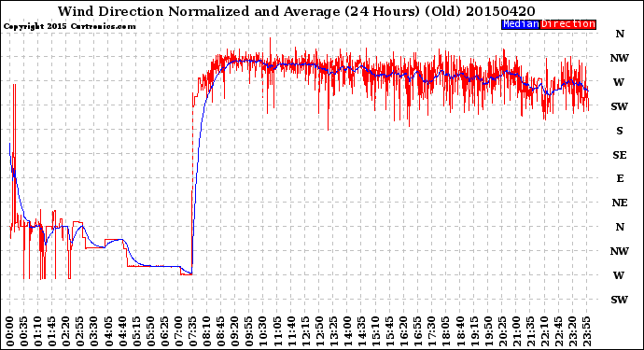This screenshot has height=350, width=644.
Task: Click the blue Median legend entry
Action: pyautogui.click(x=521, y=24)
